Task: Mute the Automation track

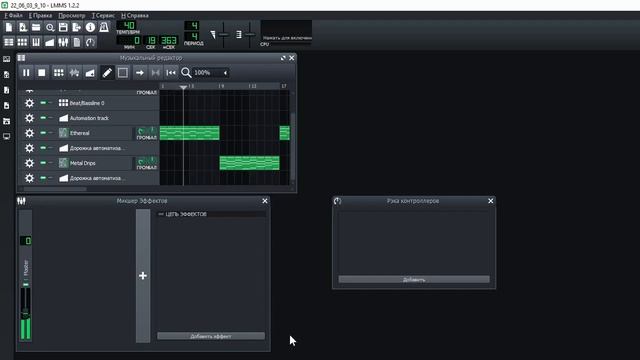Action: point(43,118)
